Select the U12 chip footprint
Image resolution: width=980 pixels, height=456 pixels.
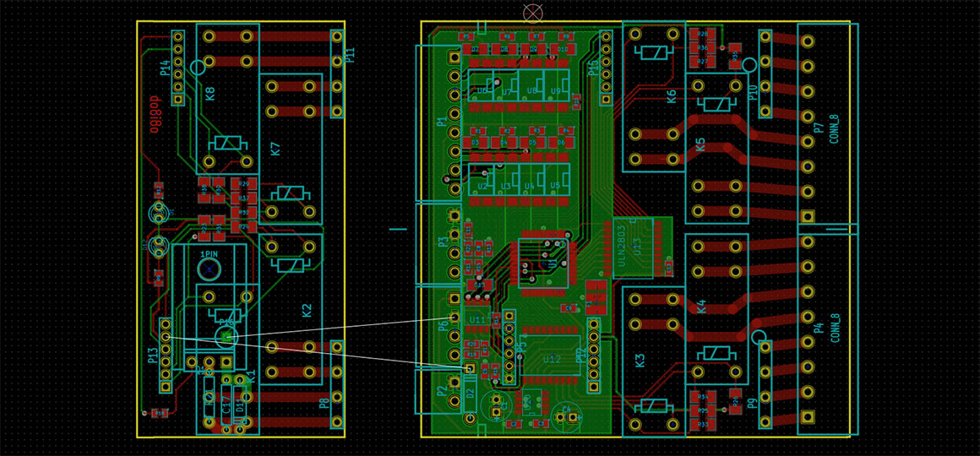(x=552, y=354)
